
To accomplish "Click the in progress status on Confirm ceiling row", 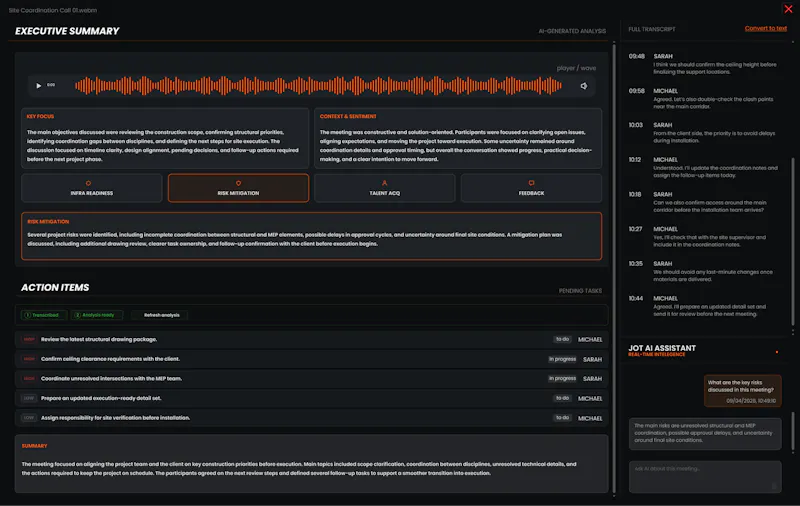I will click(x=562, y=359).
